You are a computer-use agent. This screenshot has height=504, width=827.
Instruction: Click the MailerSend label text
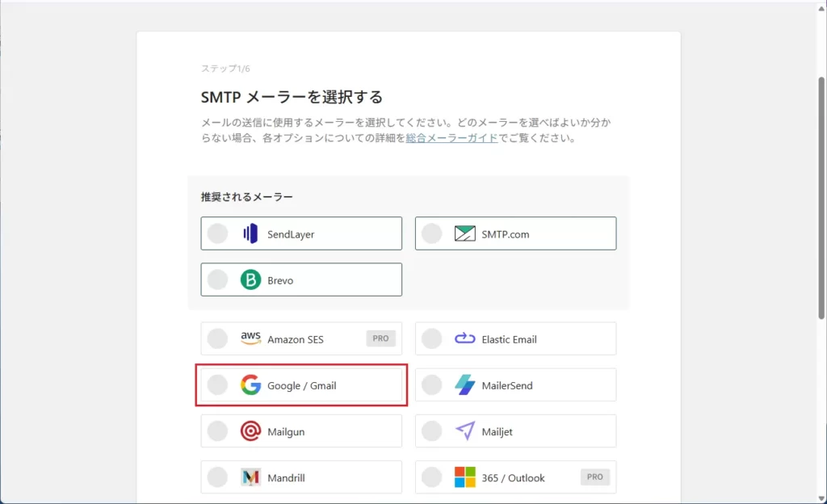(x=507, y=385)
